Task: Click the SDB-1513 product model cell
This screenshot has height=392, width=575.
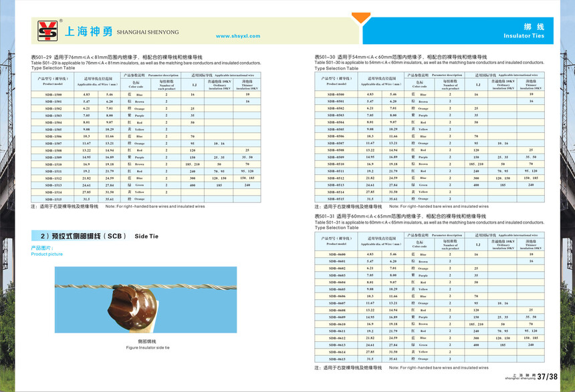Action: click(53, 185)
